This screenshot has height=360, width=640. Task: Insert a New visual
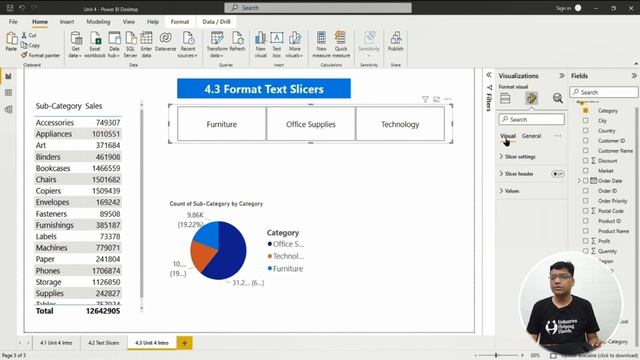click(x=260, y=44)
